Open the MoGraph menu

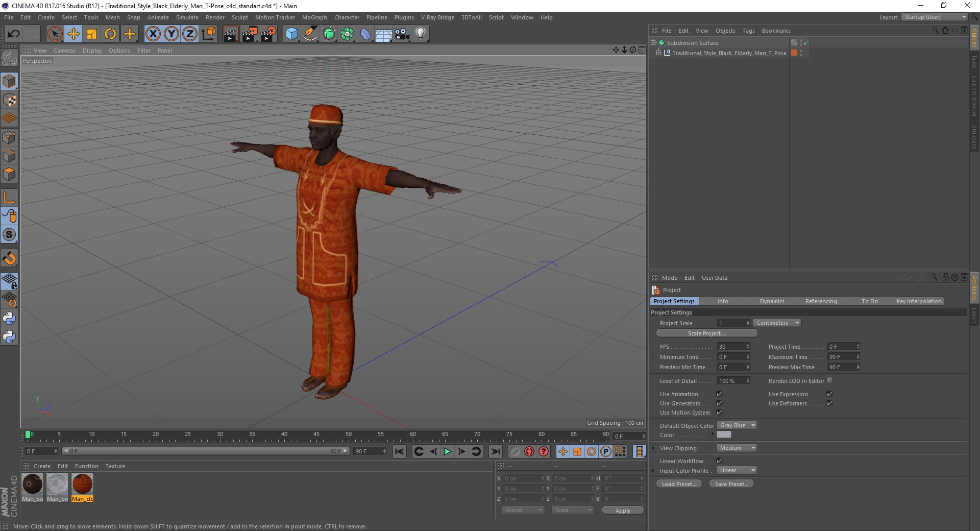click(314, 17)
